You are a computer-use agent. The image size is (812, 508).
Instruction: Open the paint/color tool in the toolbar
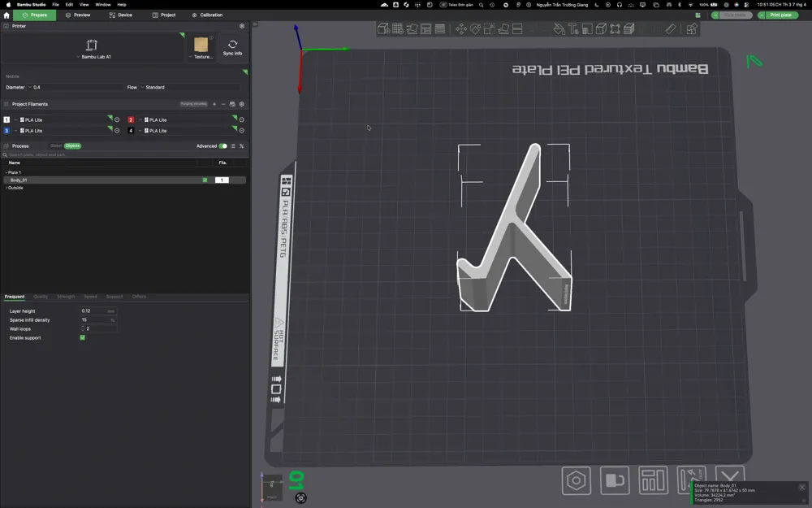click(558, 28)
